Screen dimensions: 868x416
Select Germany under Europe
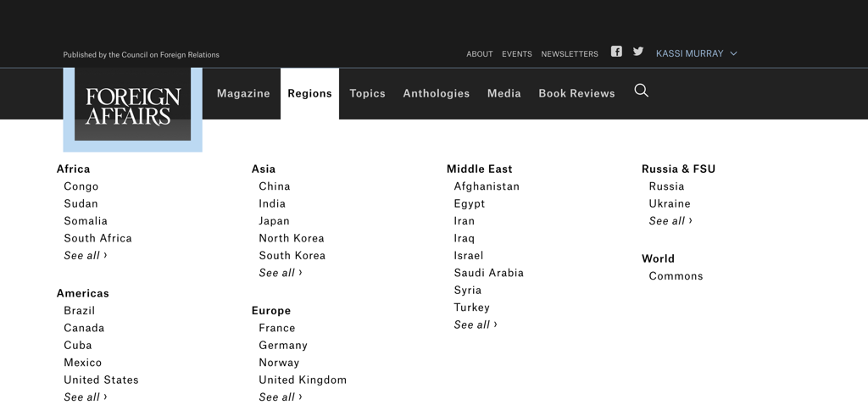pos(283,345)
